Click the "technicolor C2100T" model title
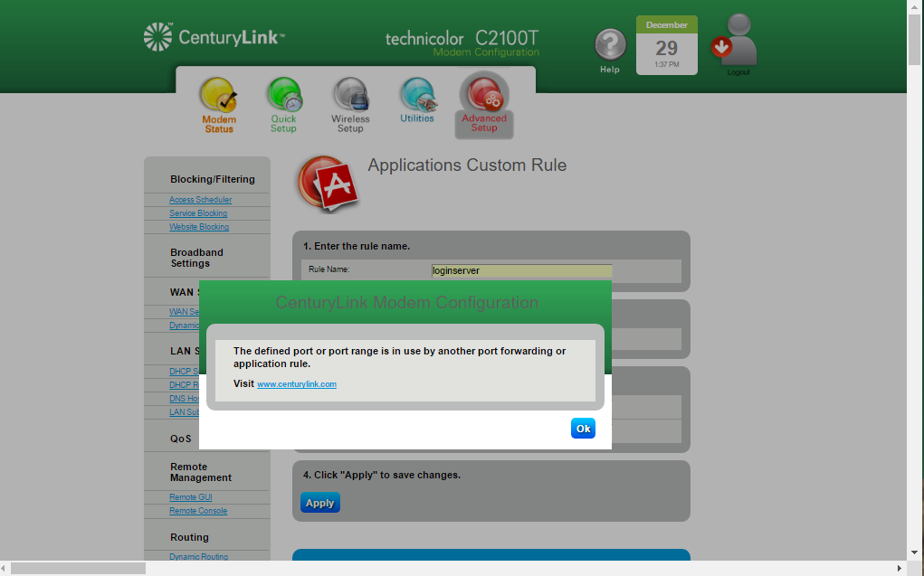 [x=462, y=39]
